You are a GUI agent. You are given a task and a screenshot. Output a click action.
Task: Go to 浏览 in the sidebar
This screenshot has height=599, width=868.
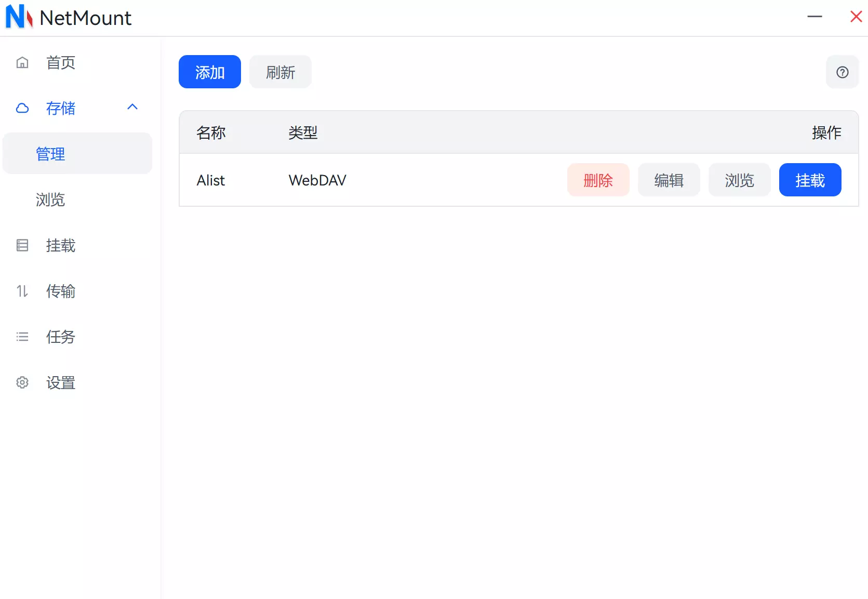pos(50,200)
